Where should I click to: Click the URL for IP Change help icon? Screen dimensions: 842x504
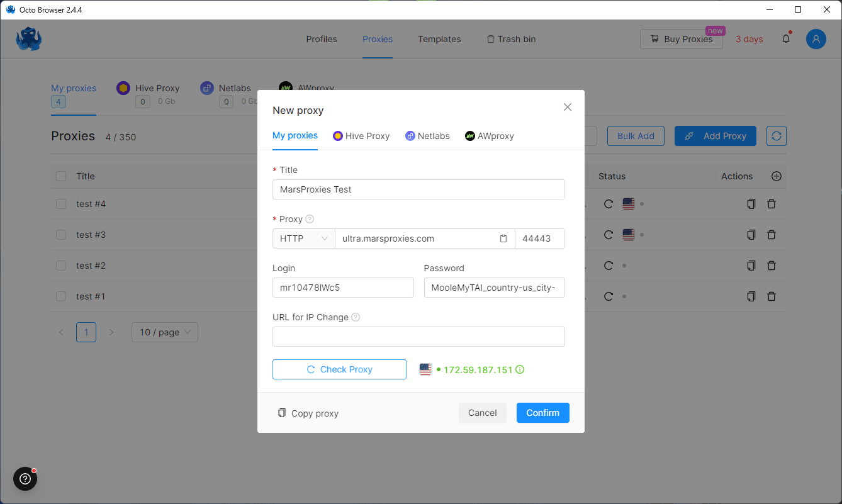[x=356, y=317]
